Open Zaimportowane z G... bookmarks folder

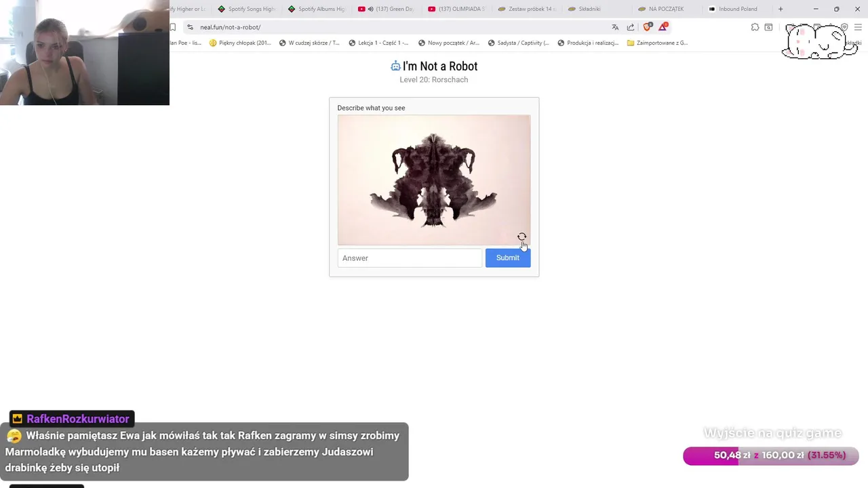(x=657, y=43)
